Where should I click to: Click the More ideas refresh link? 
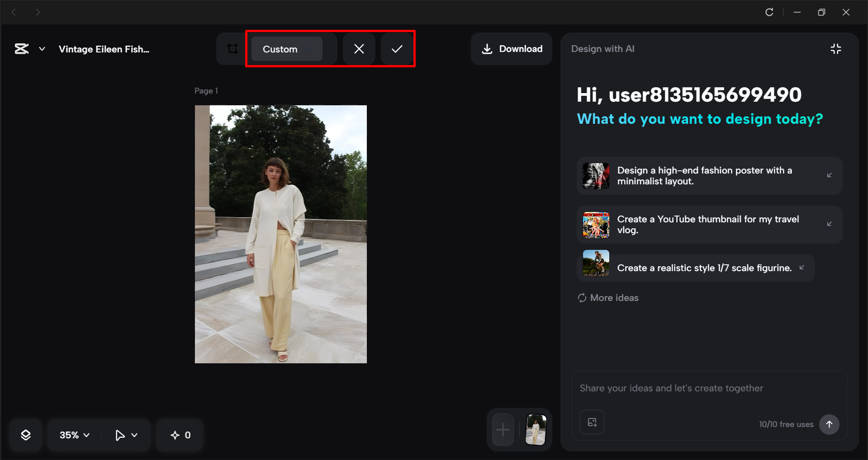tap(607, 297)
